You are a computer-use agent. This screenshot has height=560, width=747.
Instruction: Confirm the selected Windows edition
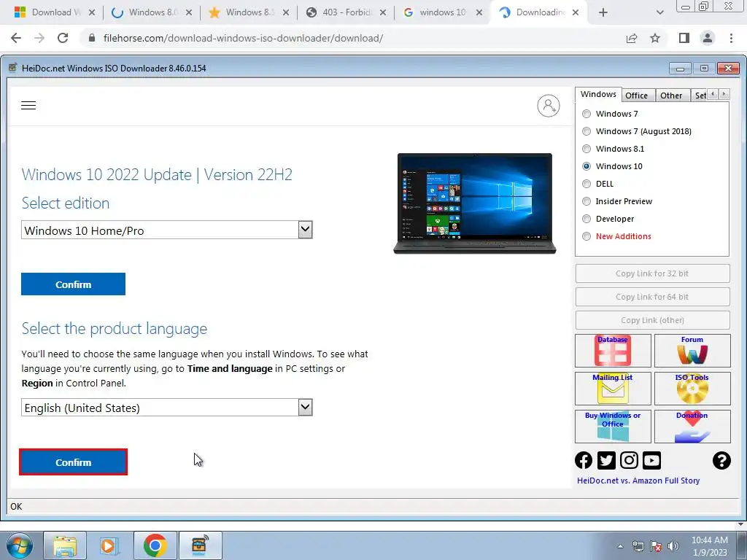coord(74,284)
